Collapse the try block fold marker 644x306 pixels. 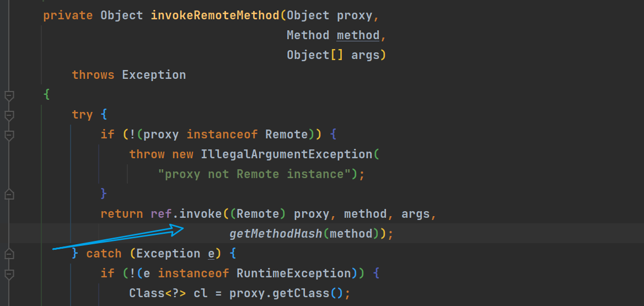(x=8, y=115)
